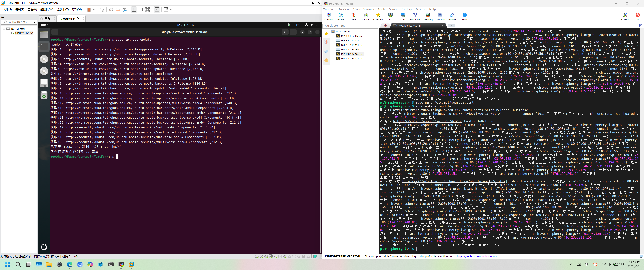Open the 虚拟机(M) menu in VMware
Viewport: 644px width, 270px height.
click(x=47, y=10)
